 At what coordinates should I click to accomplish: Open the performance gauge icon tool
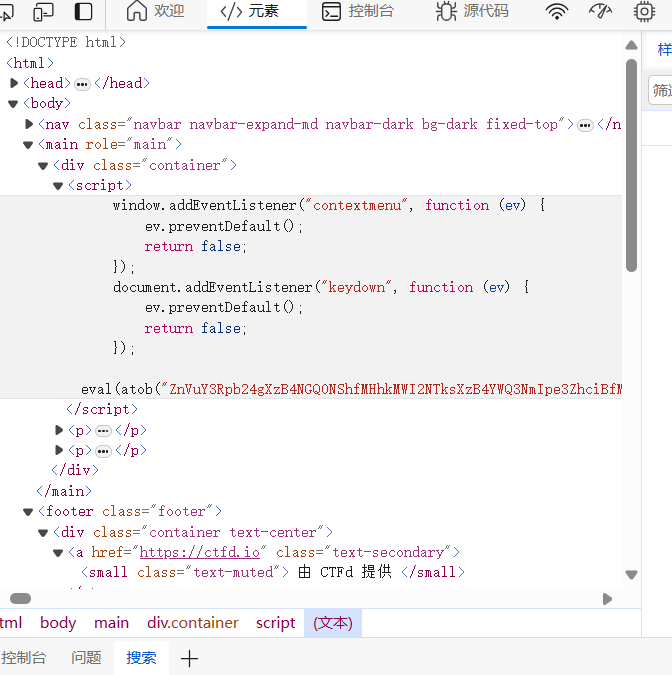coord(601,11)
